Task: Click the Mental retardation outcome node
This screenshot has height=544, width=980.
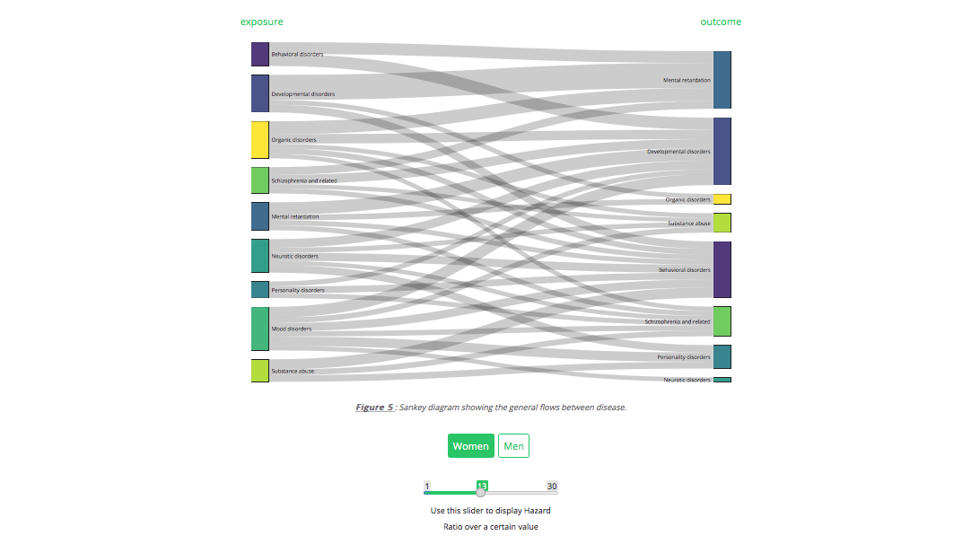Action: coord(722,80)
